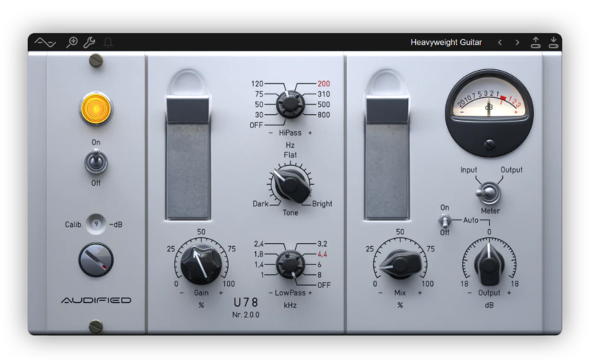The width and height of the screenshot is (590, 364).
Task: Click the Audified waveform logo icon
Action: (x=46, y=43)
